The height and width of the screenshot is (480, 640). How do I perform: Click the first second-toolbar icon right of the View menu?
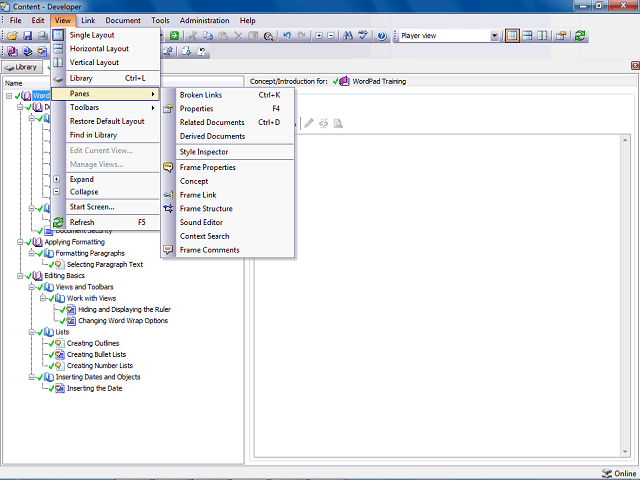tap(168, 51)
